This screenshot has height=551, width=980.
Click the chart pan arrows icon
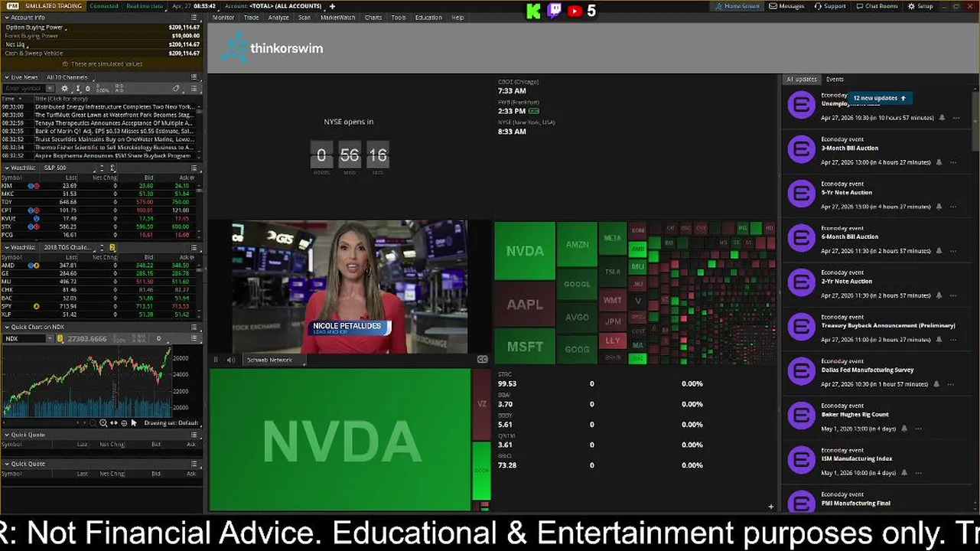(114, 422)
